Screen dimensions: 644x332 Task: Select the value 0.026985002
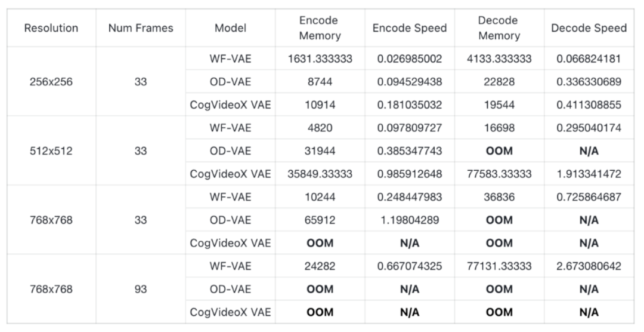tap(410, 59)
